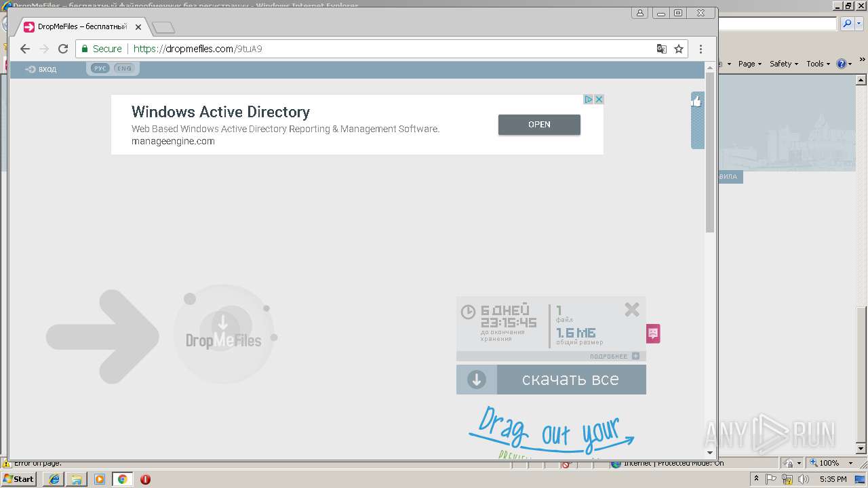Click Error on page warning in IE status bar
This screenshot has width=868, height=488.
(x=33, y=464)
